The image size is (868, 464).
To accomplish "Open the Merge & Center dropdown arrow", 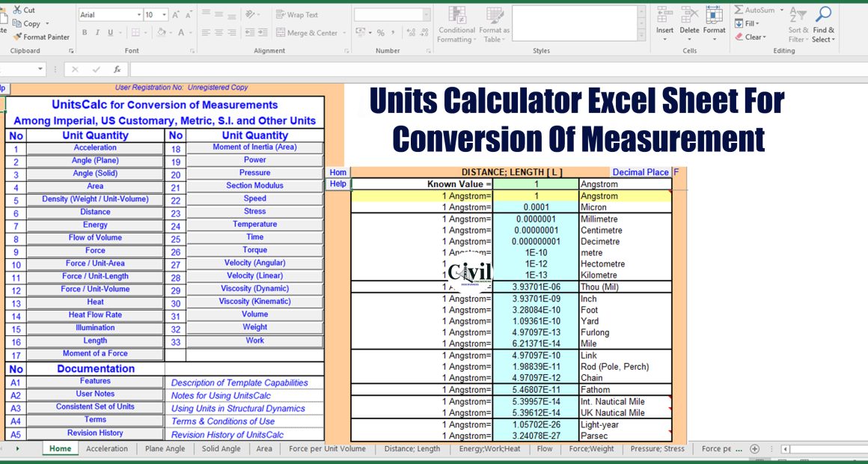I will tap(344, 33).
